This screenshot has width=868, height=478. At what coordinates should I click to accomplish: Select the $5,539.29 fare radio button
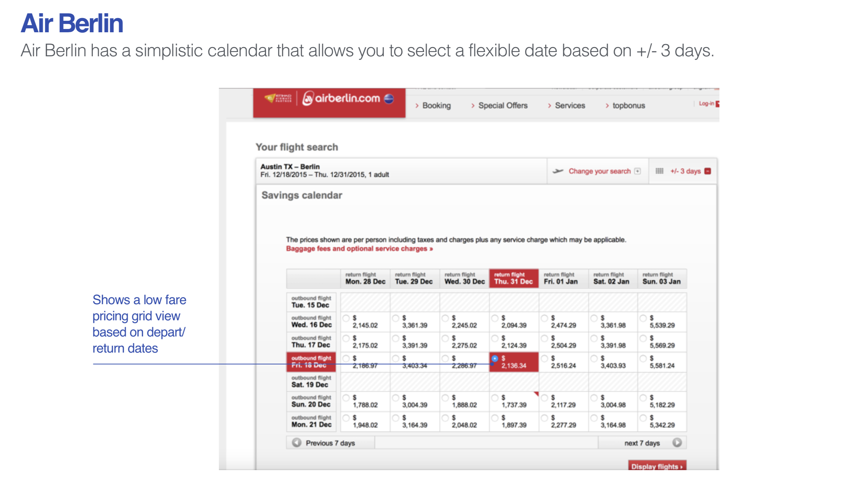tap(643, 318)
